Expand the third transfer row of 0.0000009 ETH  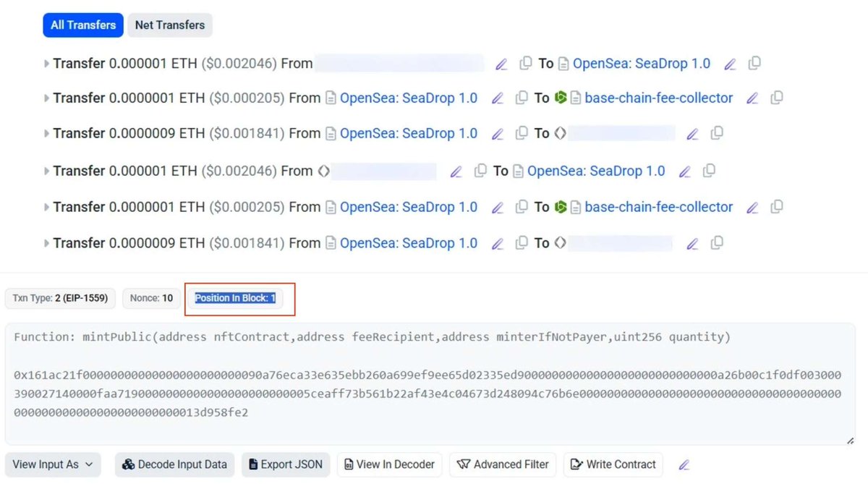(x=47, y=134)
